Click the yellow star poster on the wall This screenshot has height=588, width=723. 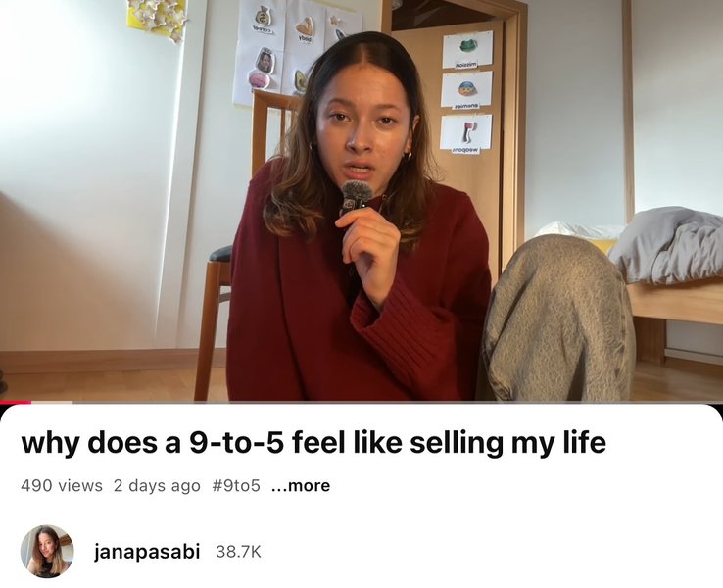(x=157, y=19)
